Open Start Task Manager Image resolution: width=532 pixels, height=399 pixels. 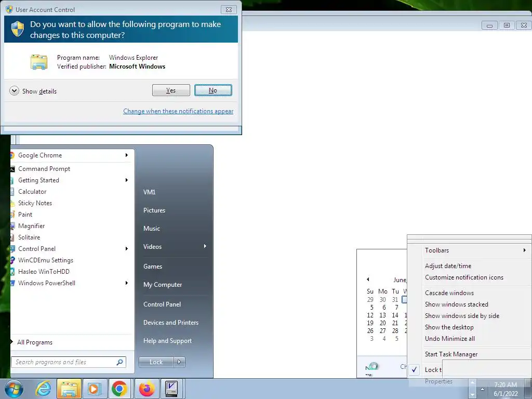click(x=451, y=354)
